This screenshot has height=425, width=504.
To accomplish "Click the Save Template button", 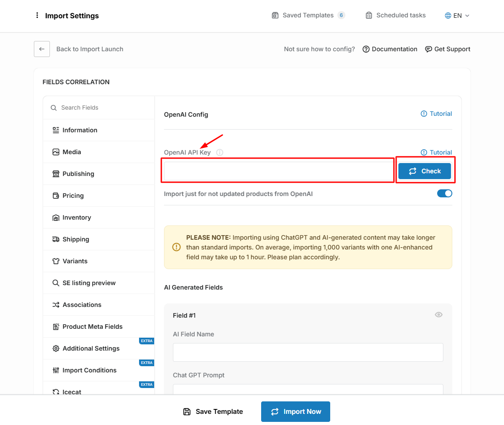I will 213,412.
